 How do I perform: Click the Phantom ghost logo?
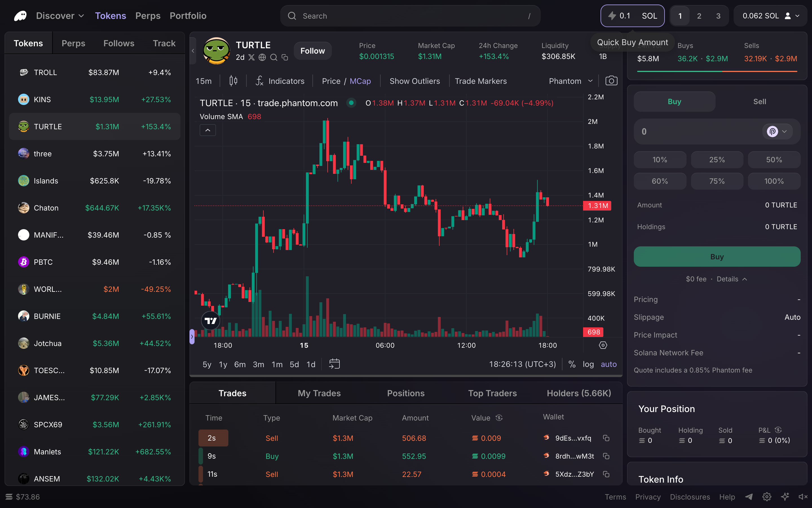[21, 16]
